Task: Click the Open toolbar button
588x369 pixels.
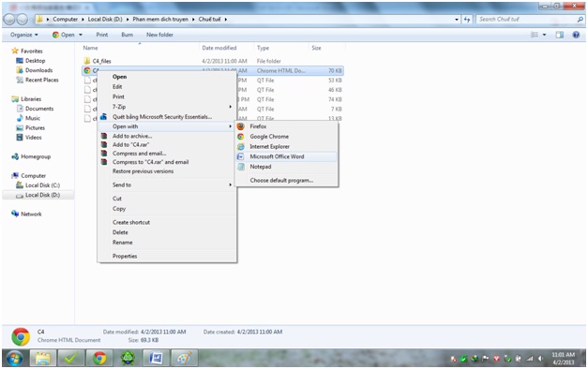Action: click(x=64, y=35)
